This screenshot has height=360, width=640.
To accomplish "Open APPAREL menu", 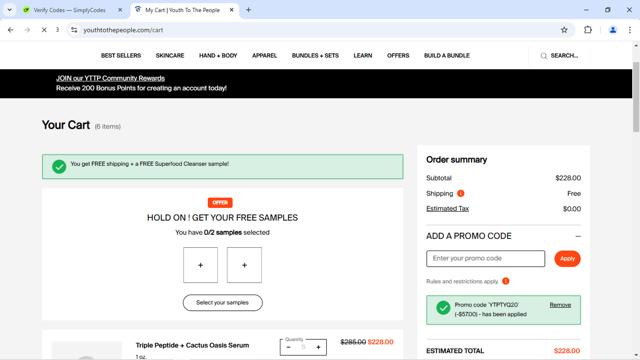I will tap(264, 56).
